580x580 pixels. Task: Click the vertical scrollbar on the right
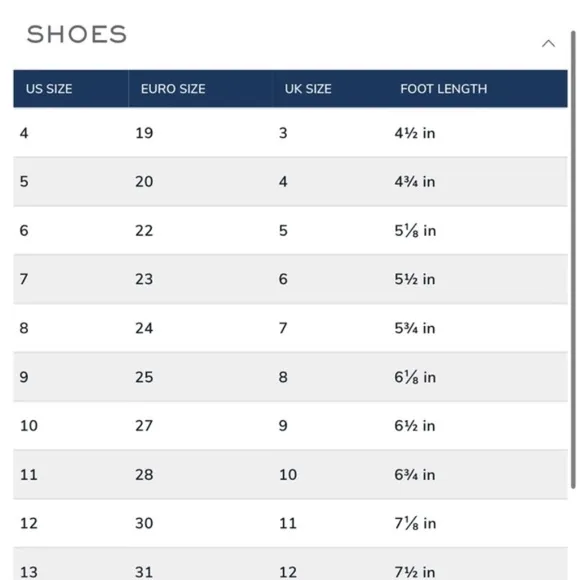point(573,260)
